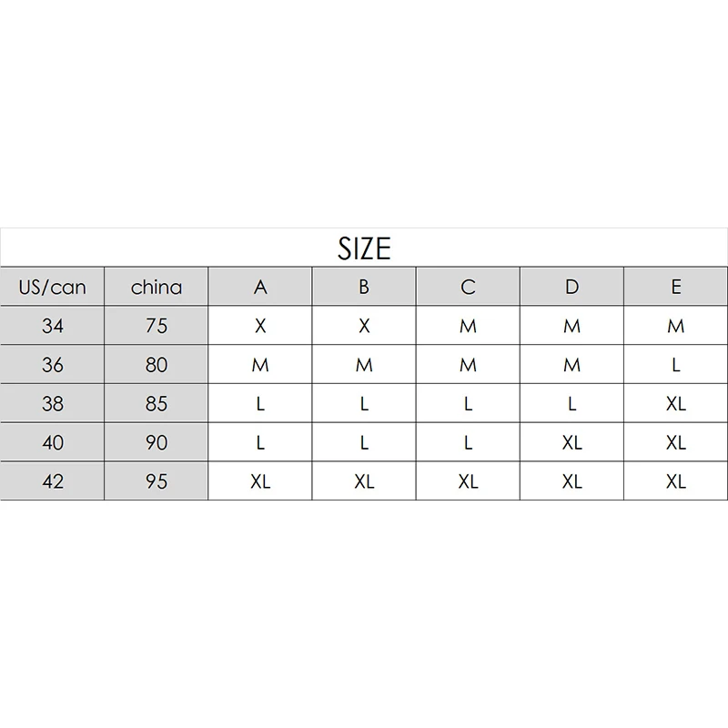This screenshot has width=728, height=728.
Task: Click the A cup column header
Action: click(x=260, y=287)
